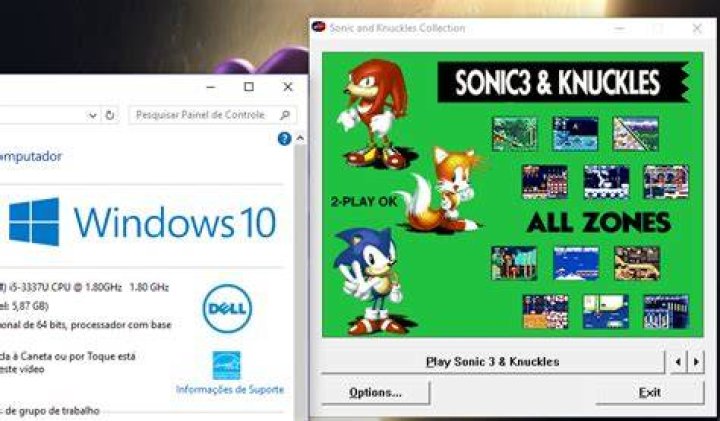Close the Control Panel window

pyautogui.click(x=288, y=86)
